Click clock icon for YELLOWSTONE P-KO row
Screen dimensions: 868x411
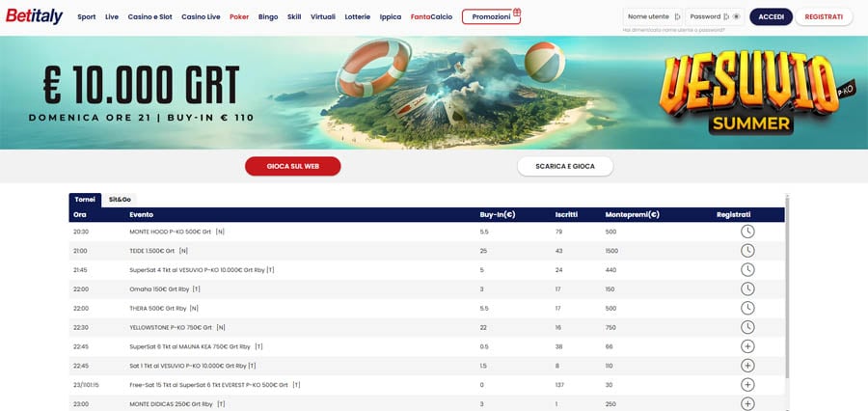(x=747, y=327)
